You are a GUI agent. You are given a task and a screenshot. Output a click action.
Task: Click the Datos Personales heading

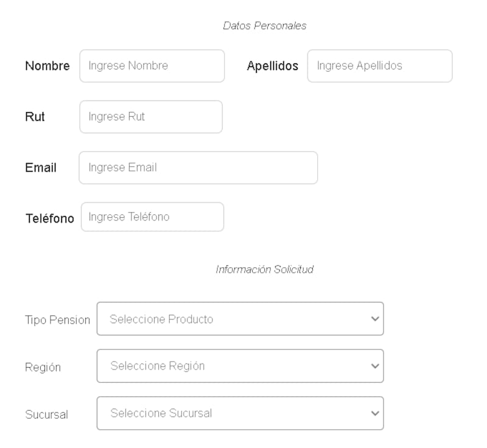[264, 26]
